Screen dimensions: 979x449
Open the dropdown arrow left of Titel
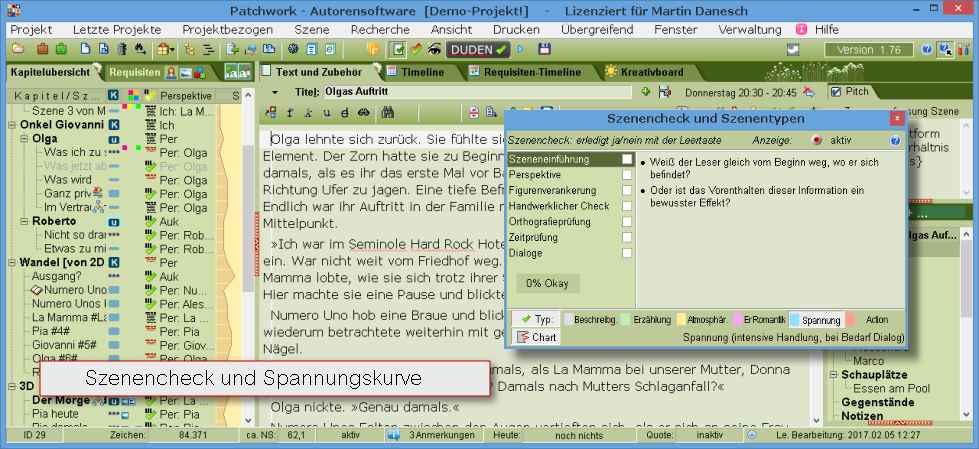(x=275, y=92)
